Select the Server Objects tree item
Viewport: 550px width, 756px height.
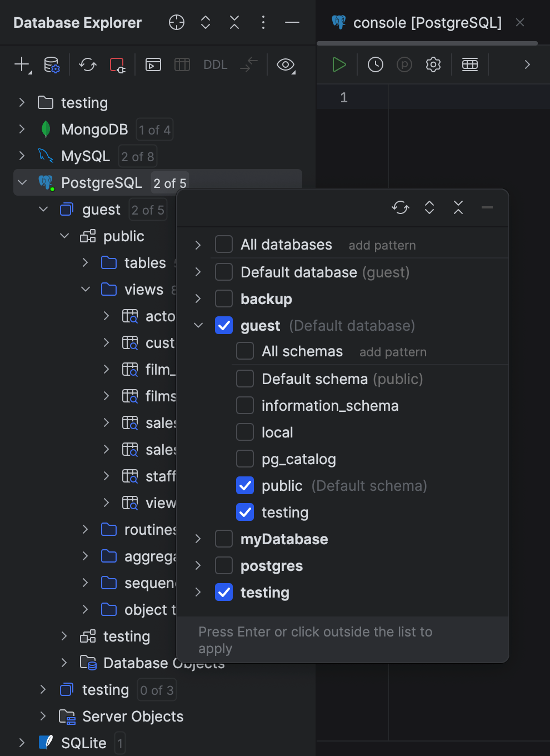[x=132, y=716]
